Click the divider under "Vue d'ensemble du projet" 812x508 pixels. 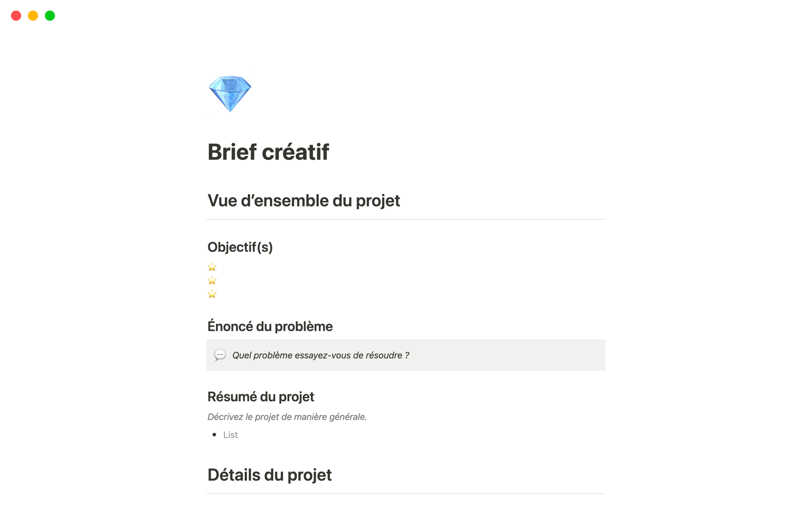406,219
